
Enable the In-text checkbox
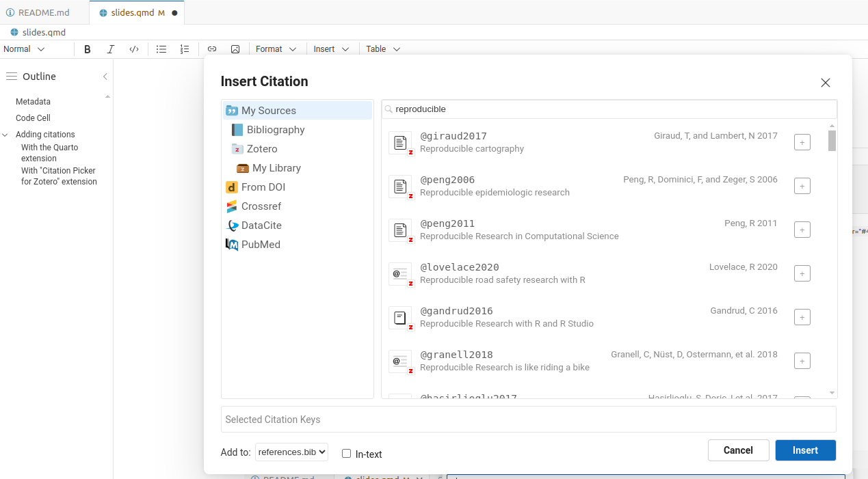(x=347, y=454)
